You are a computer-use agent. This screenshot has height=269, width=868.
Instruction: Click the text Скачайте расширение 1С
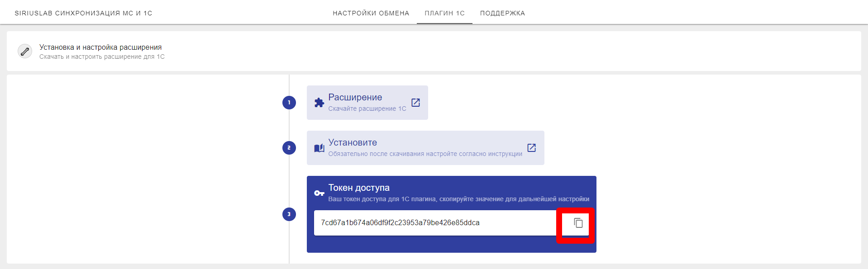pyautogui.click(x=367, y=109)
